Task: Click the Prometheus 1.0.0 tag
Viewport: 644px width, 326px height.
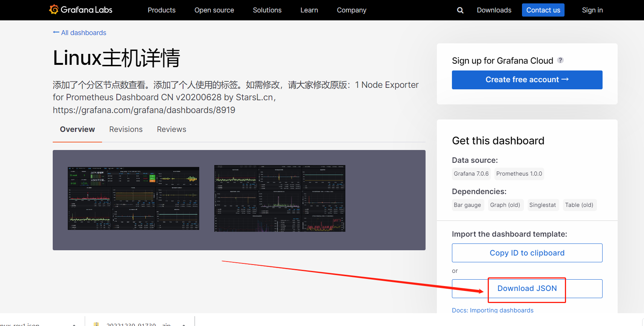Action: (x=519, y=174)
